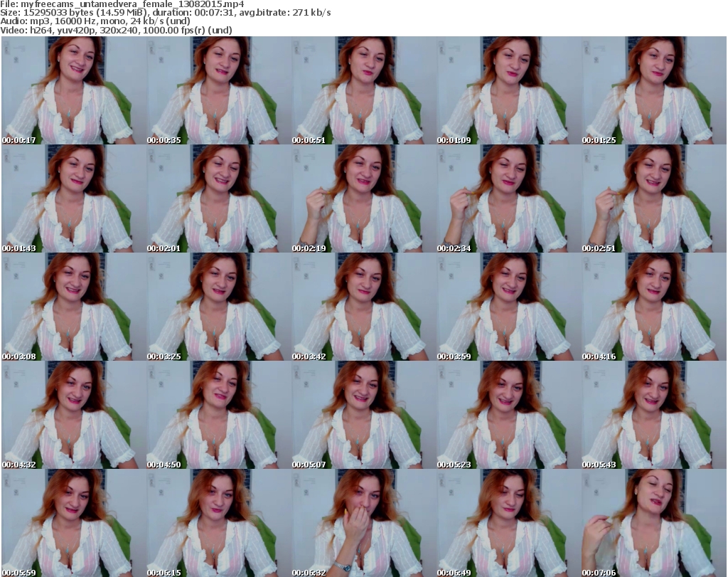
Task: Open the thumbnail marked 00:00:51
Action: point(363,90)
